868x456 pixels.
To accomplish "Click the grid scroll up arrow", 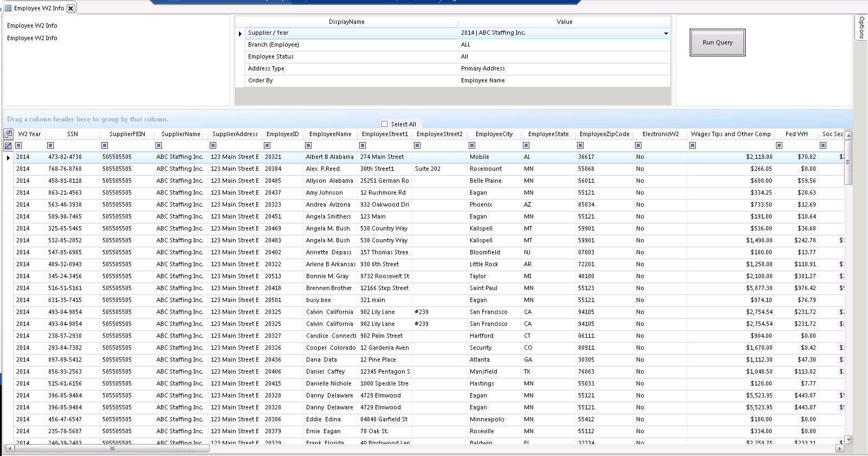I will 848,136.
